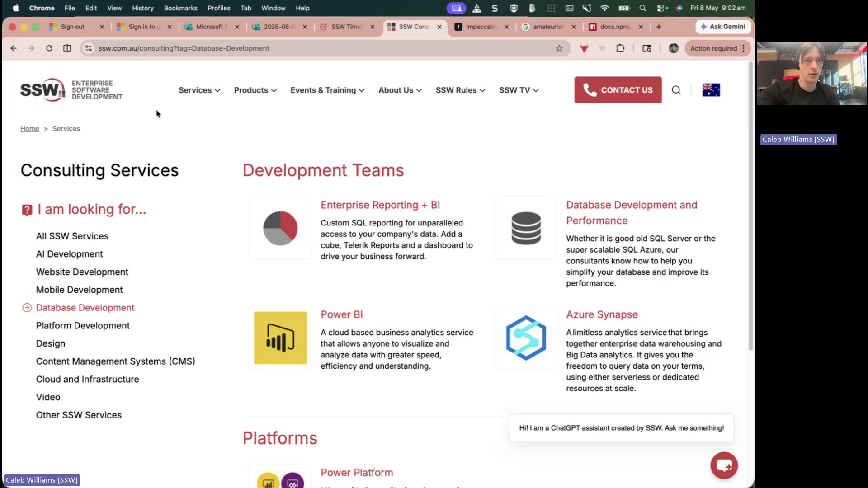Open macOS Spotlight search icon
This screenshot has width=868, height=488.
click(x=642, y=8)
